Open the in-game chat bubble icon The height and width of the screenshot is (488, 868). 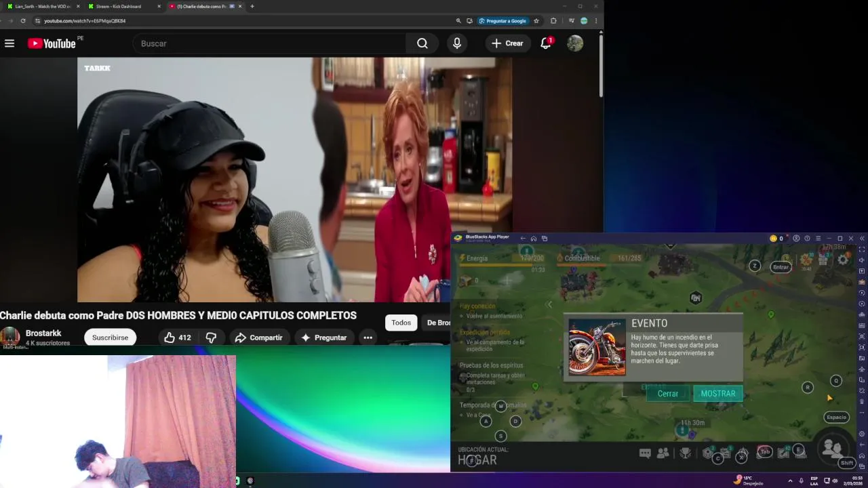click(645, 453)
